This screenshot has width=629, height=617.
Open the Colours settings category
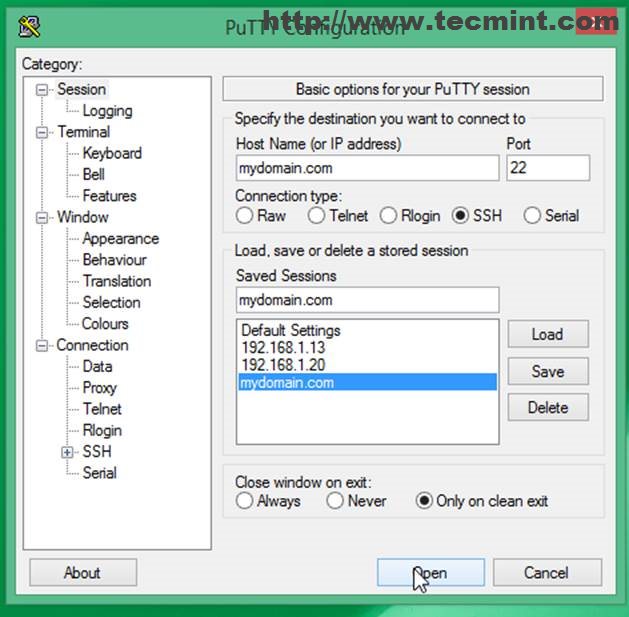tap(105, 324)
